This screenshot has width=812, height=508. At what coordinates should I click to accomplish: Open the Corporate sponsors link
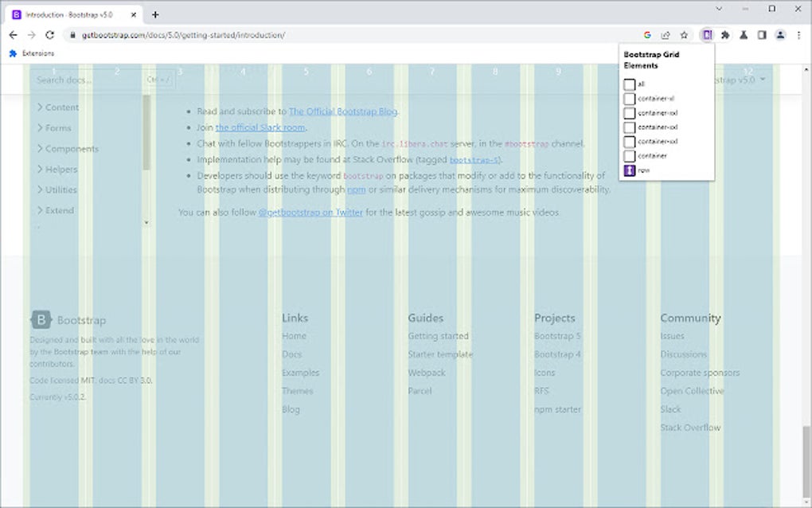click(x=700, y=373)
